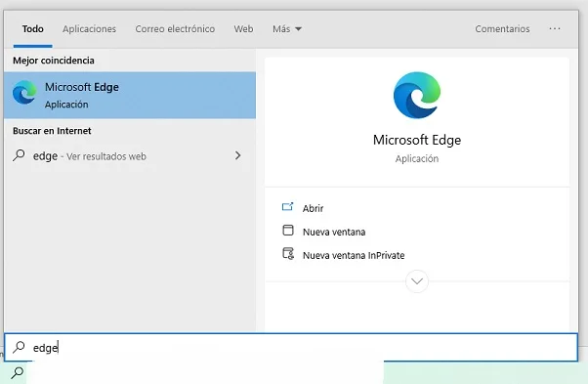Click the Buscar en Internet heading
Screen dimensions: 588x384
pos(52,131)
